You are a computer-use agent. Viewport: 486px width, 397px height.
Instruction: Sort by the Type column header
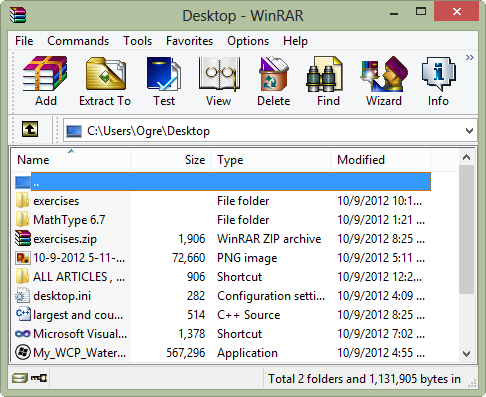270,160
